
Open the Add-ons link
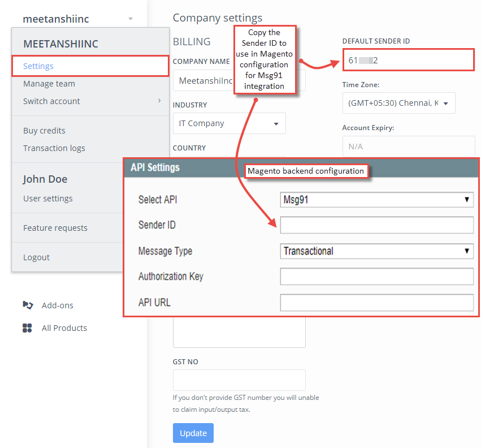click(x=57, y=305)
